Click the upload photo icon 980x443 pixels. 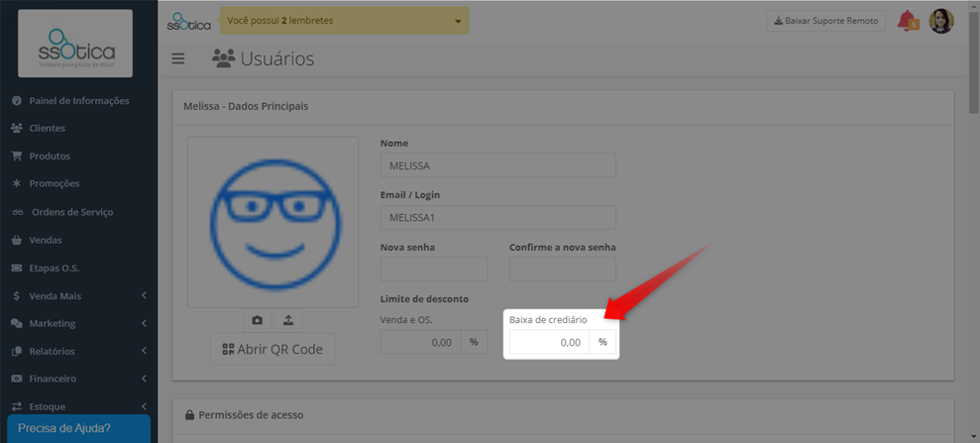[288, 320]
